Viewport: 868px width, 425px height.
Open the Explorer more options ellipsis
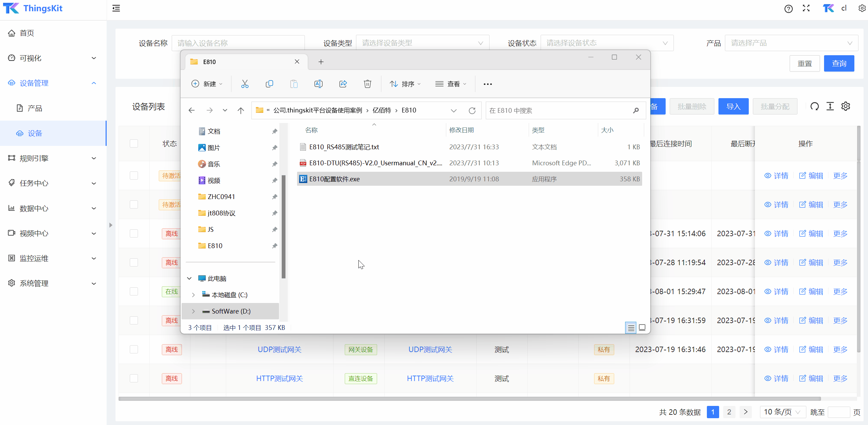click(487, 84)
